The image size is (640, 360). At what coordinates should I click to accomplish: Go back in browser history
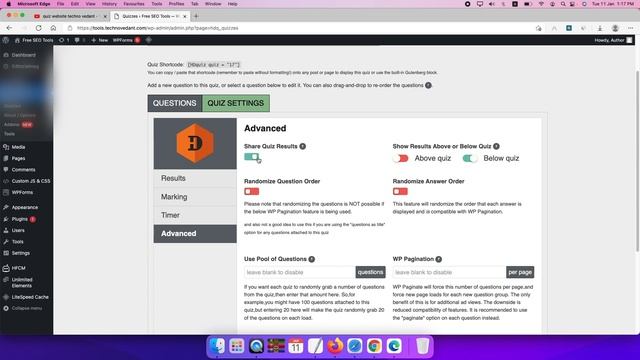[9, 28]
